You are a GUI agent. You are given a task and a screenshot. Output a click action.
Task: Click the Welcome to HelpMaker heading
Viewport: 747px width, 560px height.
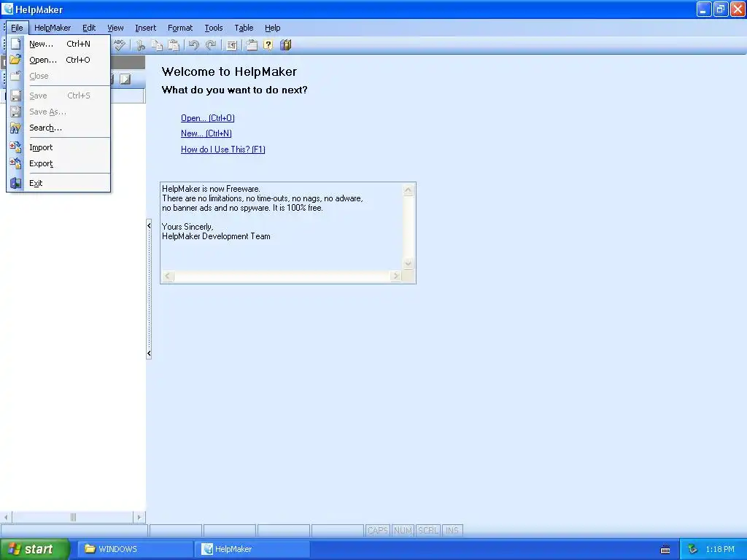[229, 72]
